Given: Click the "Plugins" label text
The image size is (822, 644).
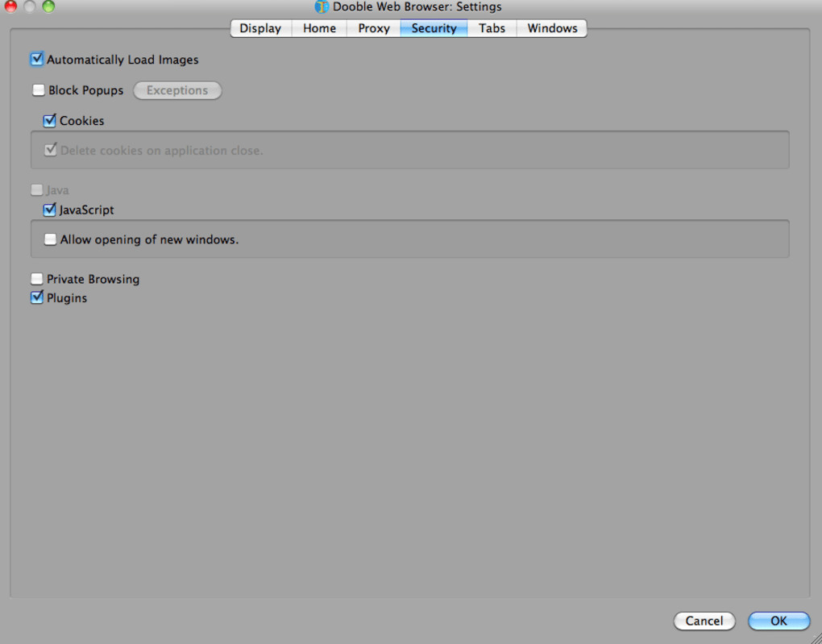Looking at the screenshot, I should click(67, 298).
